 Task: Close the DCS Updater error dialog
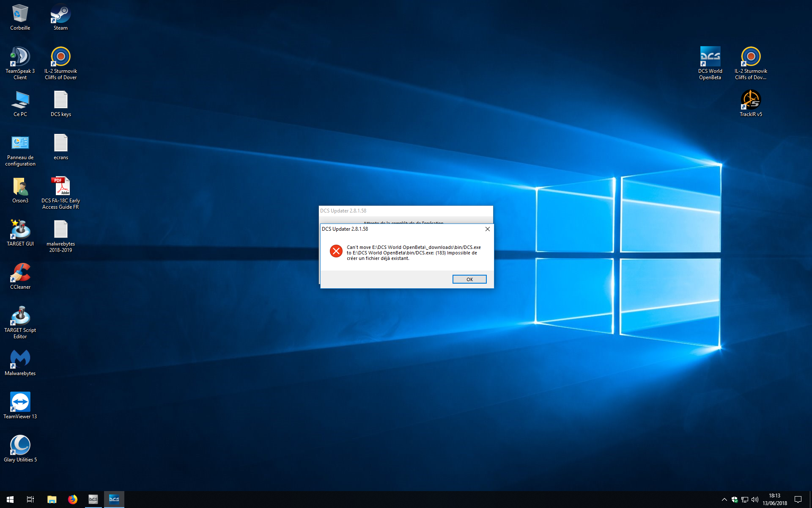[487, 229]
